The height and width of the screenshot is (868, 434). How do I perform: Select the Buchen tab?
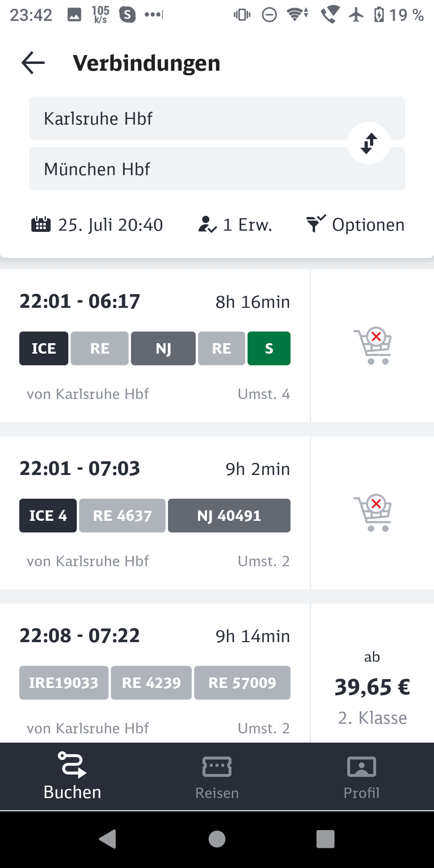(72, 776)
